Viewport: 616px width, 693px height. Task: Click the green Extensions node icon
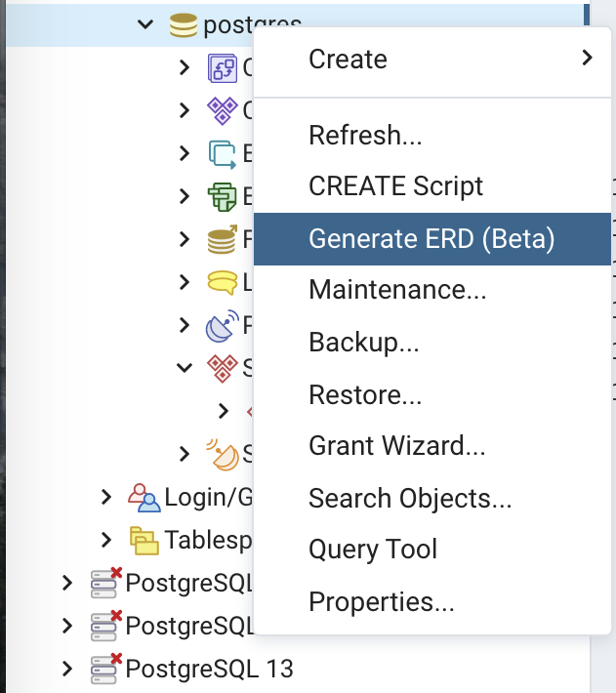pos(224,196)
